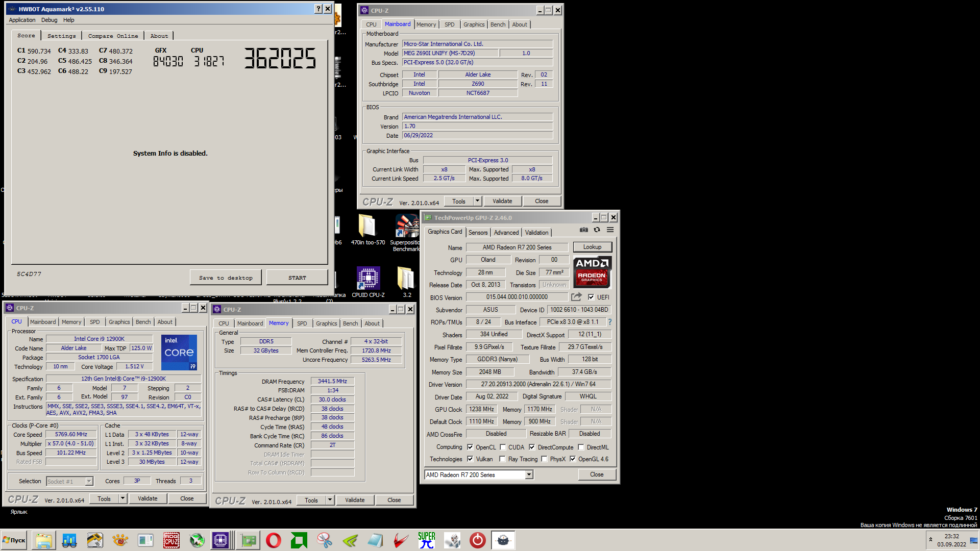This screenshot has width=980, height=551.
Task: Click the purple CPU-Z taskbar icon
Action: pyautogui.click(x=220, y=540)
